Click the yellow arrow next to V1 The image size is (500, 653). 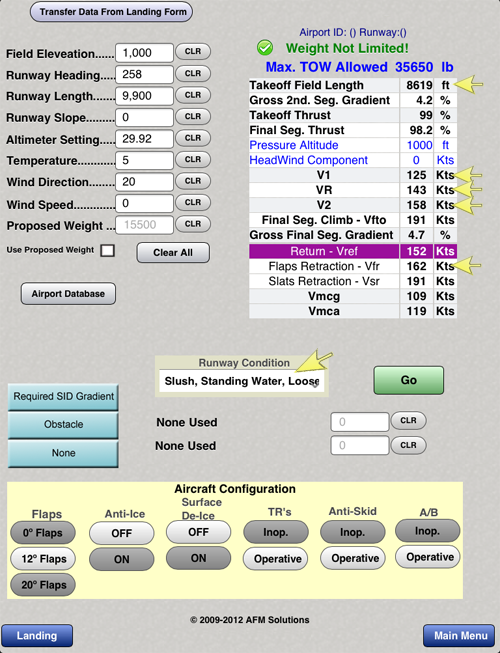coord(468,175)
